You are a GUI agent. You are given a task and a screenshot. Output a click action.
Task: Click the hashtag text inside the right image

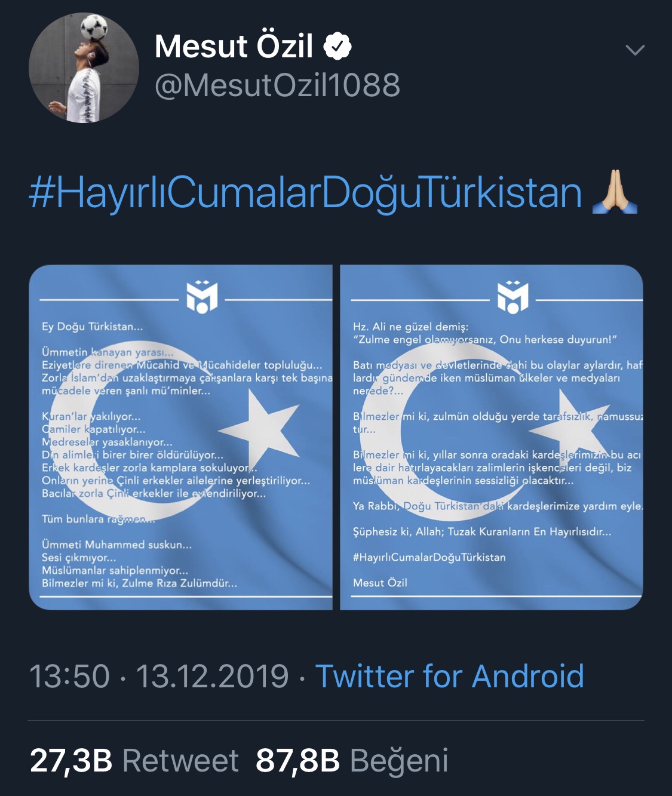pyautogui.click(x=429, y=557)
